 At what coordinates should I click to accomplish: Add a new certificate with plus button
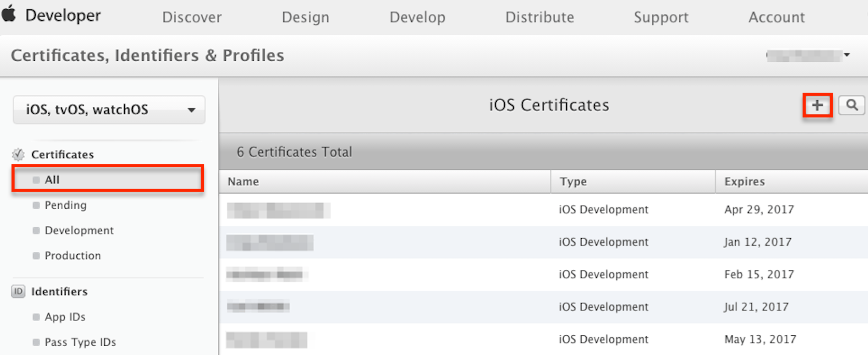[x=817, y=105]
